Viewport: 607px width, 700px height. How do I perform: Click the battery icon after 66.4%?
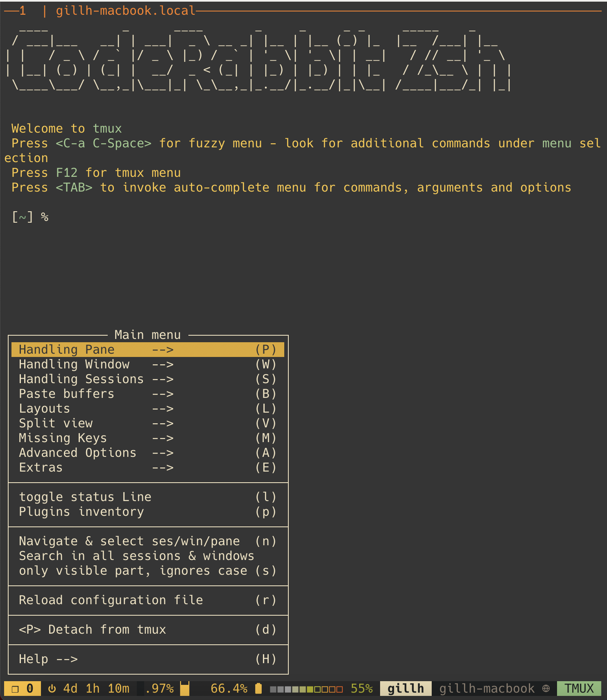click(x=258, y=689)
